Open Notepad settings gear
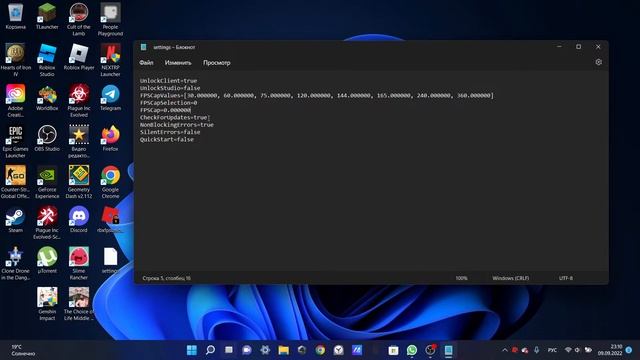The image size is (640, 360). click(598, 62)
